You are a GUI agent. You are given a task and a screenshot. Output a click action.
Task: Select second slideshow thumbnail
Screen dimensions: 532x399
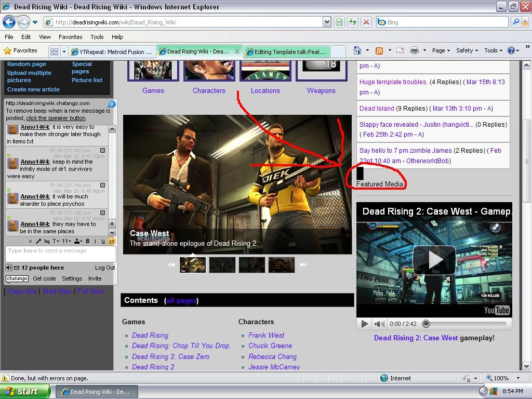click(222, 264)
